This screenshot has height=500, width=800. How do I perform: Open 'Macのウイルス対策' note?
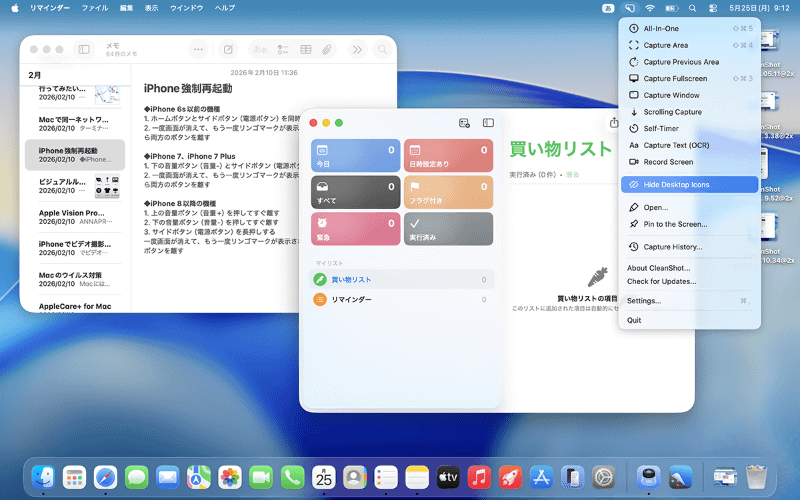pos(74,279)
